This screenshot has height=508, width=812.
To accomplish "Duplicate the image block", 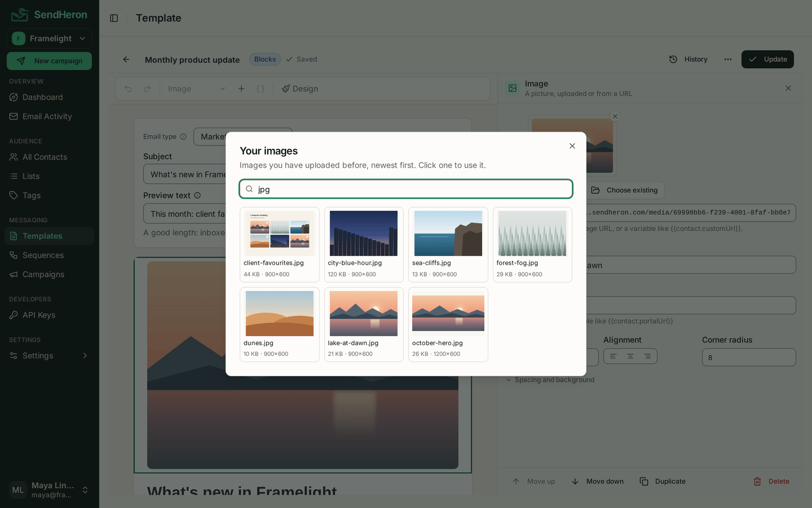I will coord(663,481).
